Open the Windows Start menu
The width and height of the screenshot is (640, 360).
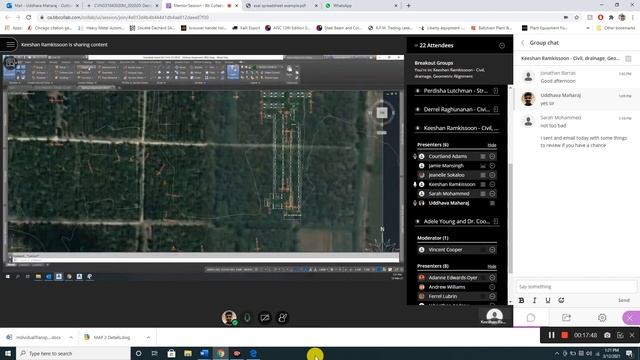8,353
